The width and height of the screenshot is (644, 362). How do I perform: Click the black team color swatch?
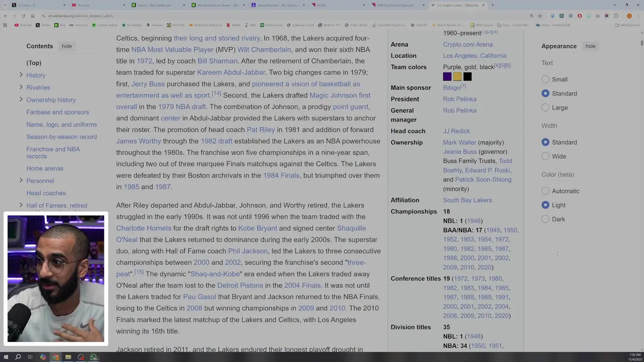(467, 76)
